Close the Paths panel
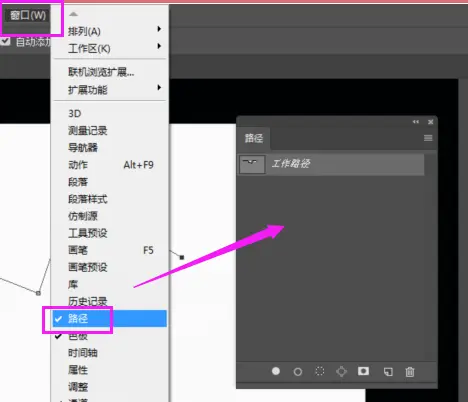Image resolution: width=468 pixels, height=402 pixels. [431, 122]
